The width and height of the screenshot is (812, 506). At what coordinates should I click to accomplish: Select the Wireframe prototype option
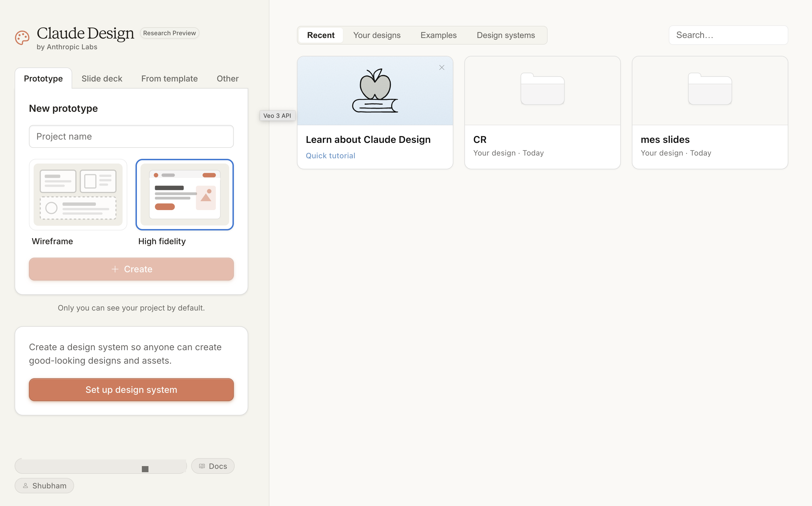[x=78, y=194]
